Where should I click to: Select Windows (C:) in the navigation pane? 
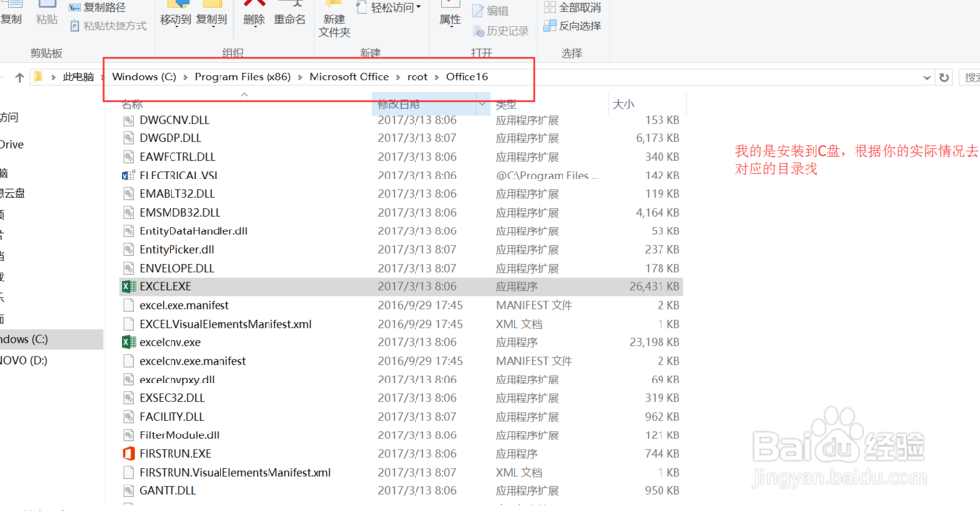[51, 339]
